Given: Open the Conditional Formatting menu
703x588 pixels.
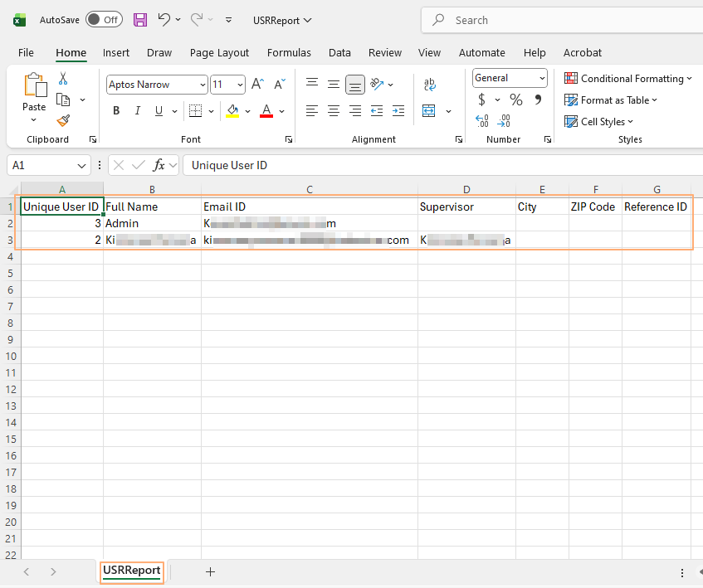Looking at the screenshot, I should pyautogui.click(x=627, y=78).
